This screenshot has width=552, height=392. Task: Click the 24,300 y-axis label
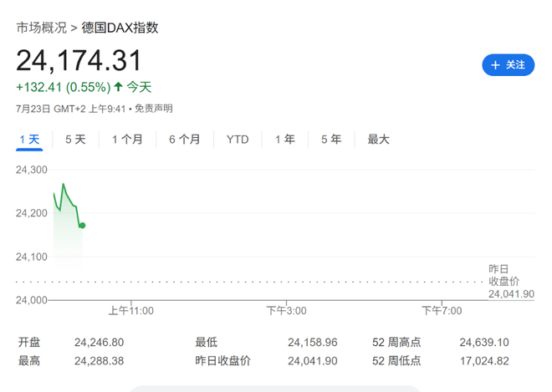pyautogui.click(x=32, y=170)
